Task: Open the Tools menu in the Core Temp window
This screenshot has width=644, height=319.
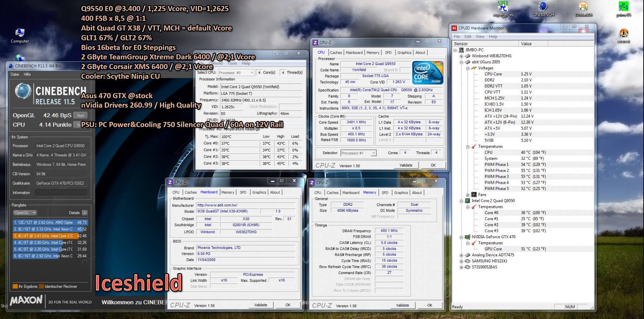Action: [232, 63]
